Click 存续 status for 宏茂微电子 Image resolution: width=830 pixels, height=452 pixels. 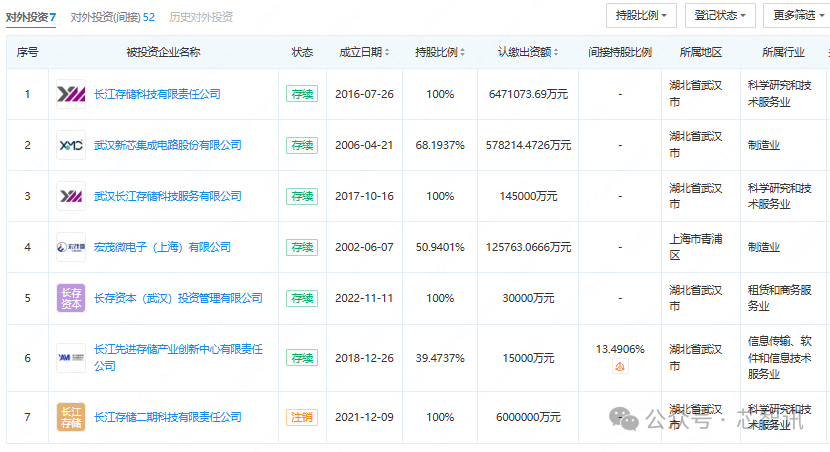click(x=302, y=247)
